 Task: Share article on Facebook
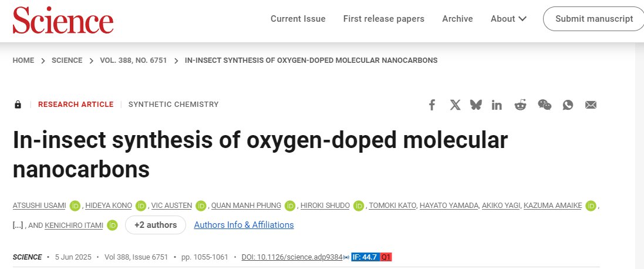click(431, 105)
